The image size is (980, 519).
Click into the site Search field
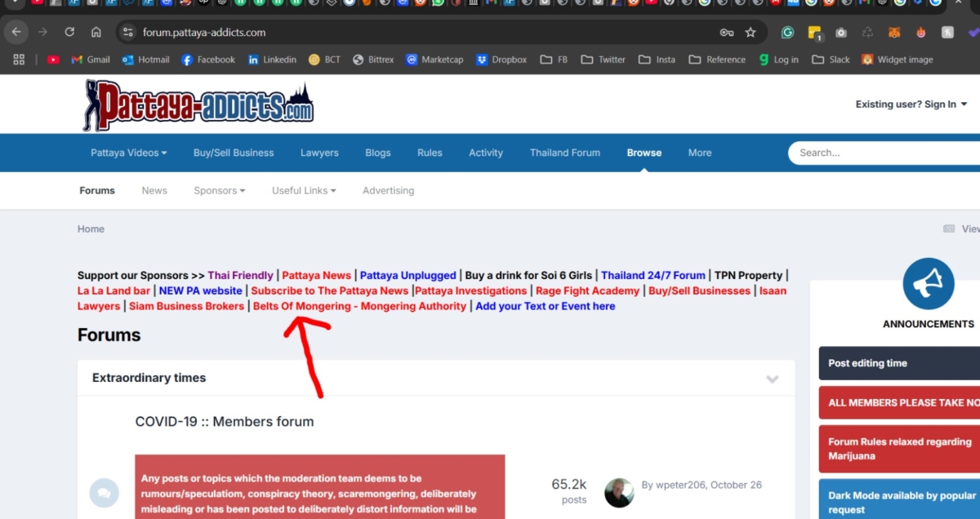[882, 153]
